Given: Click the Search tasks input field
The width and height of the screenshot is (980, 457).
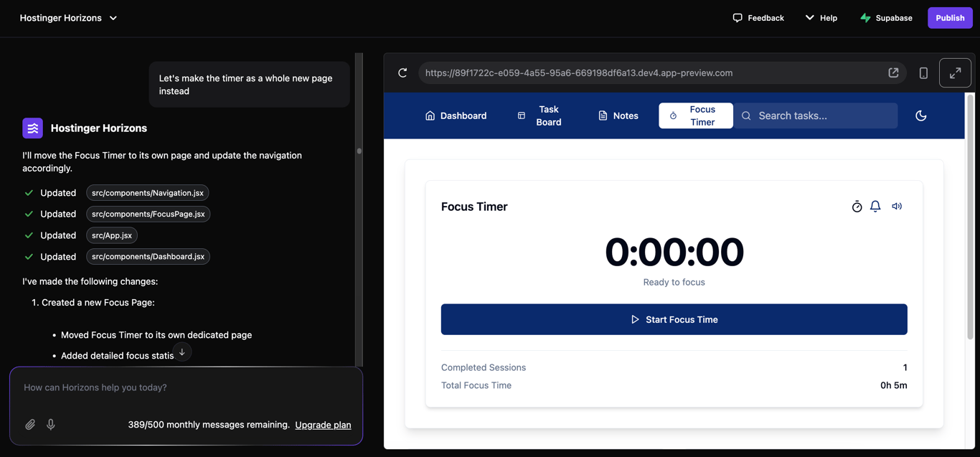Looking at the screenshot, I should tap(816, 115).
